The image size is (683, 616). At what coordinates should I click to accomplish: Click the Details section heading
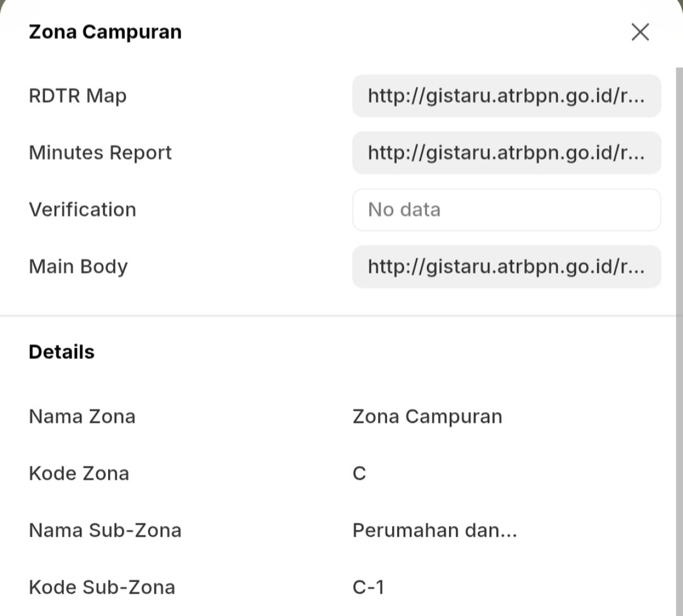click(x=61, y=352)
